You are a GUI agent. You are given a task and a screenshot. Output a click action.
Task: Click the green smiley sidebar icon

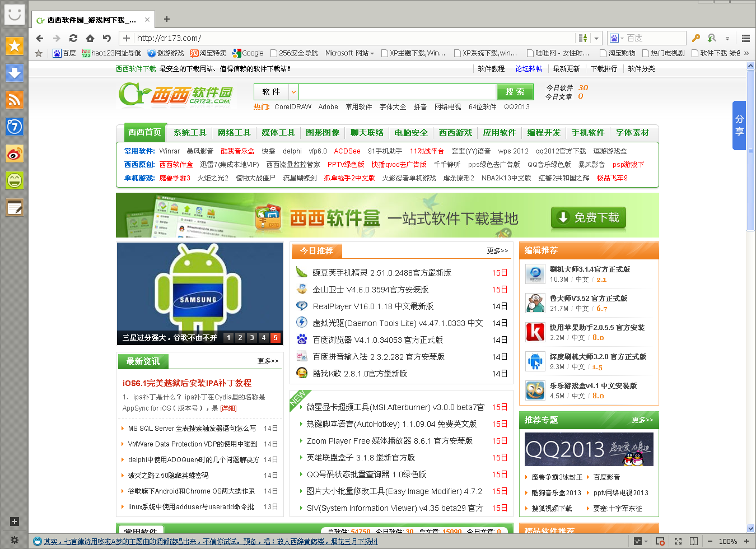[x=15, y=180]
